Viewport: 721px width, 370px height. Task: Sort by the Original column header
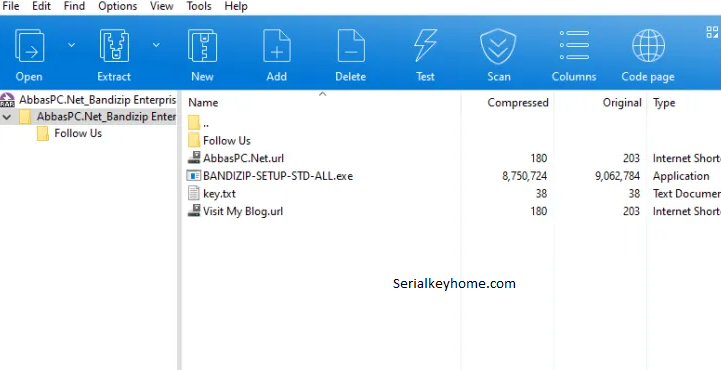622,102
